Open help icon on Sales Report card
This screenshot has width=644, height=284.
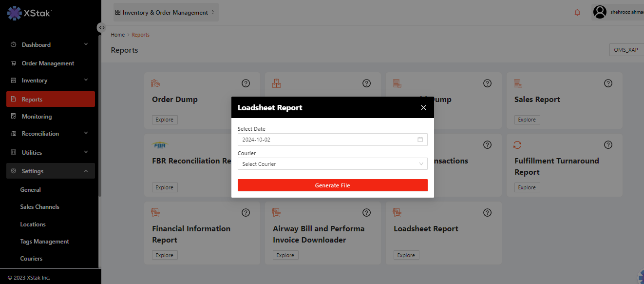(x=608, y=83)
